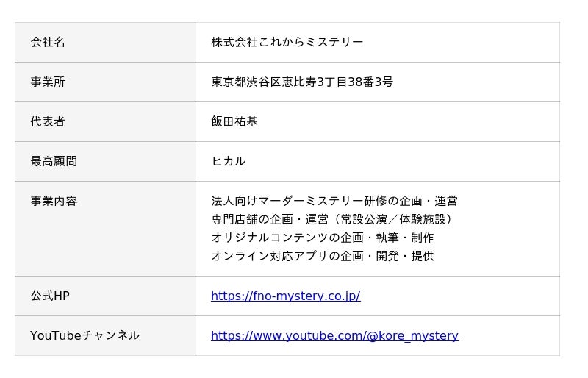Click the 最高顧問 row label
Image resolution: width=588 pixels, height=378 pixels.
(x=54, y=162)
